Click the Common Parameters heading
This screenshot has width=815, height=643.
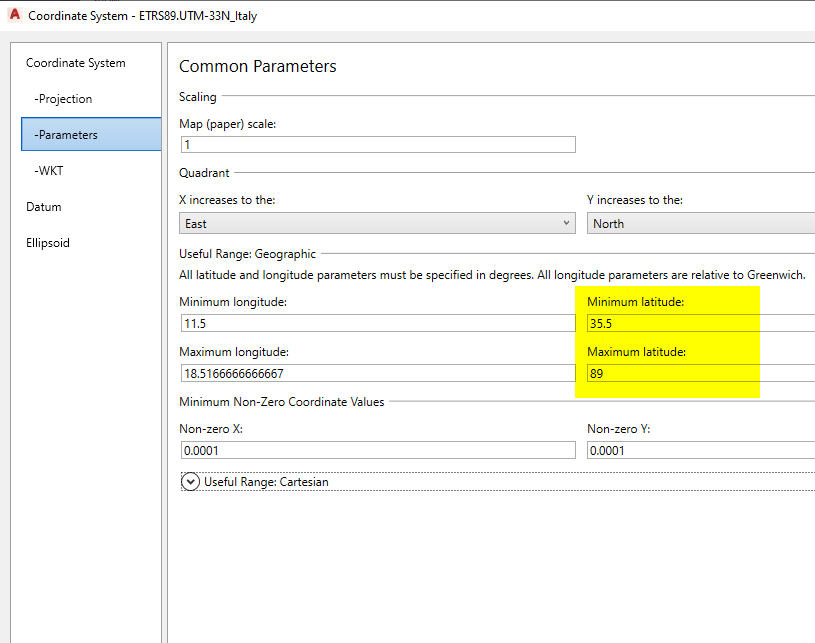click(258, 67)
